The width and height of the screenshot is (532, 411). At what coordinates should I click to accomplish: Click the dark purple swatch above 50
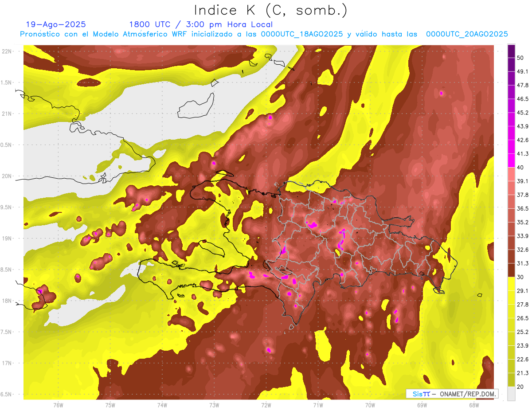(511, 51)
